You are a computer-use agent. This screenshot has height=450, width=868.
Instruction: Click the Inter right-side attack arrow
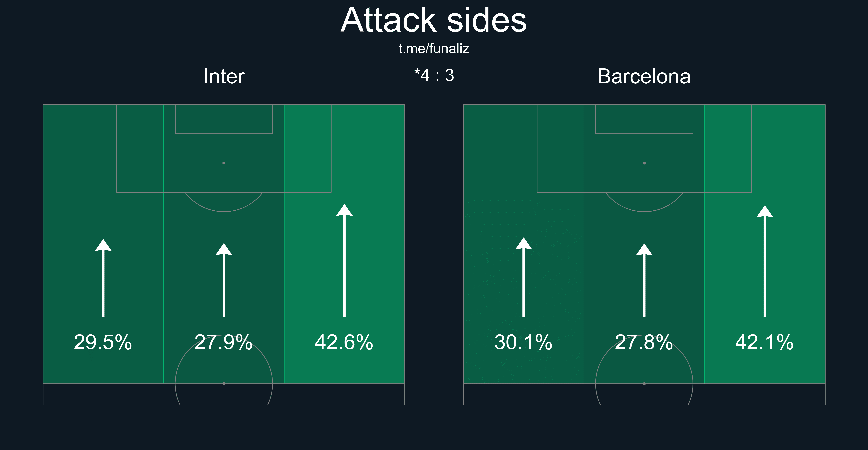coord(344,261)
